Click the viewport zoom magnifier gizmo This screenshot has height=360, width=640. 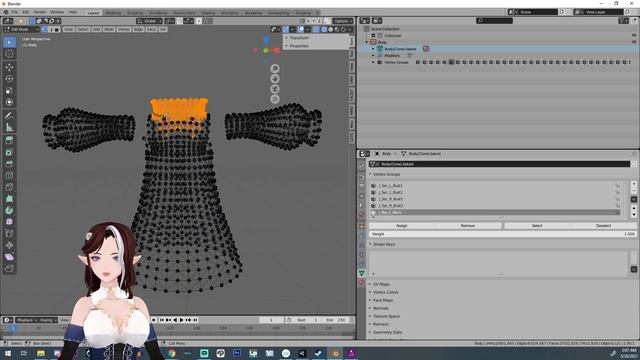(x=275, y=68)
